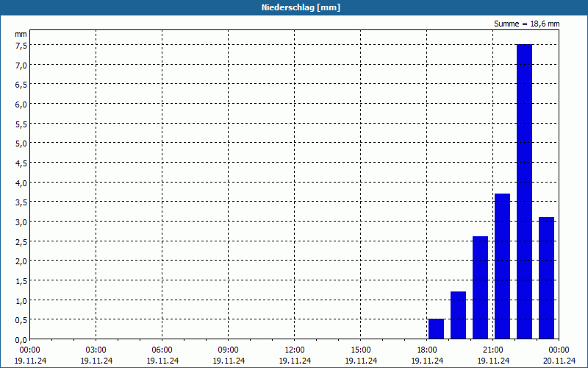The width and height of the screenshot is (588, 368).
Task: Click the 4,5 y-axis value
Action: pyautogui.click(x=21, y=163)
